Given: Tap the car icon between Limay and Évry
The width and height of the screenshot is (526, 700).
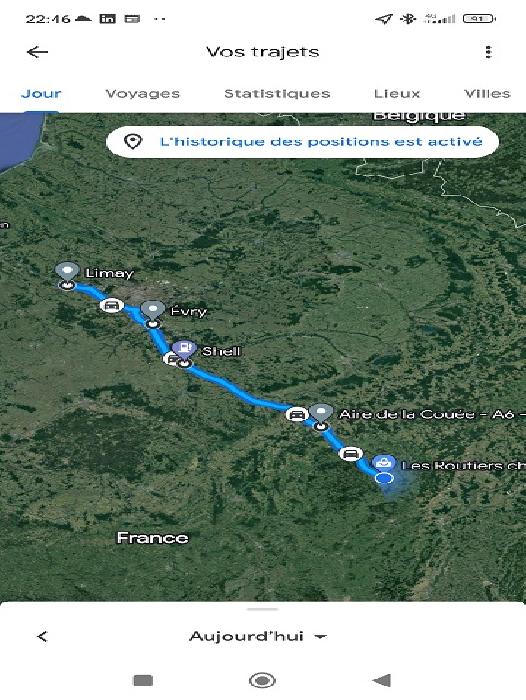Looking at the screenshot, I should (112, 305).
